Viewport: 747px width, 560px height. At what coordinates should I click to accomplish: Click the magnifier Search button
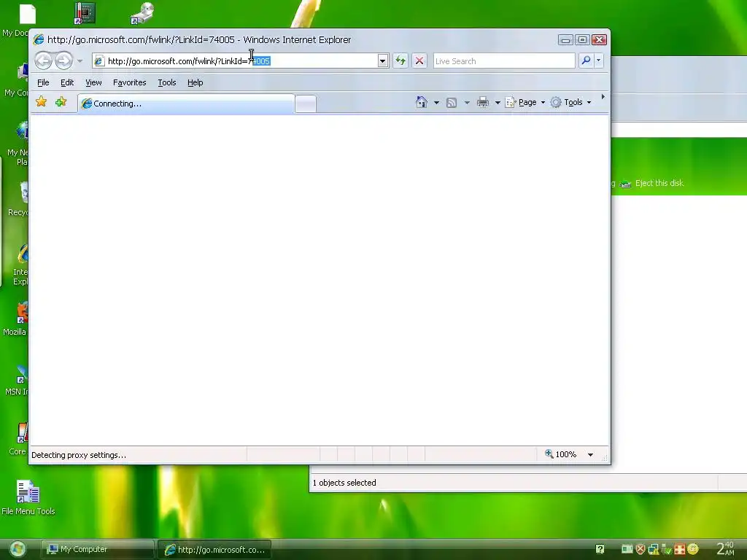pos(586,61)
